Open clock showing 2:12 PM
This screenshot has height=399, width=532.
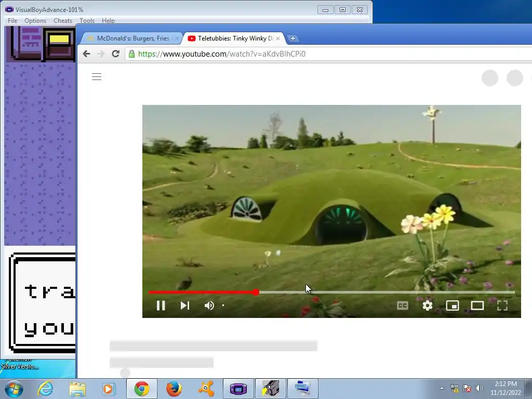click(x=506, y=389)
